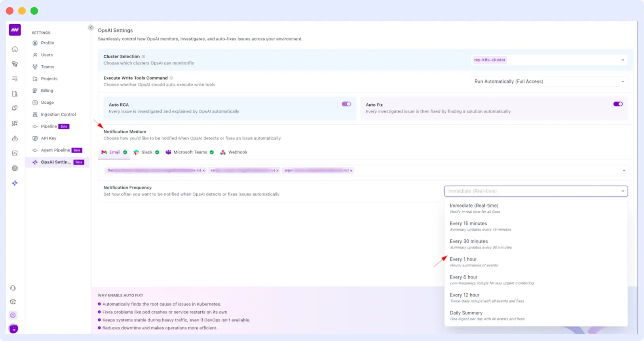644x341 pixels.
Task: Open the API Key settings page
Action: (48, 138)
